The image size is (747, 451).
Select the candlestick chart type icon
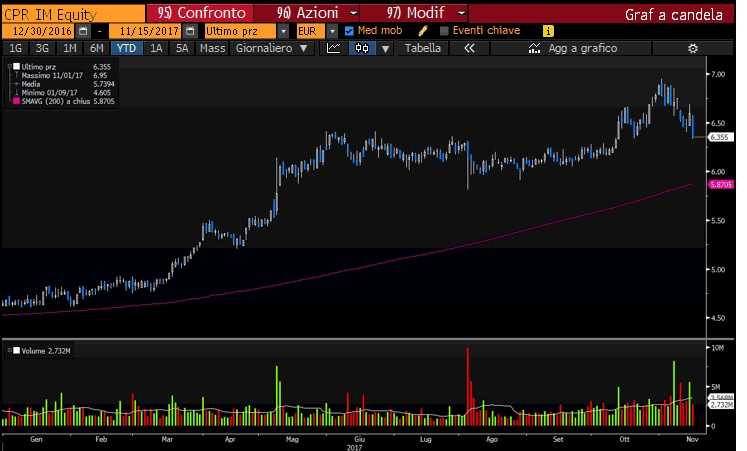click(x=362, y=48)
